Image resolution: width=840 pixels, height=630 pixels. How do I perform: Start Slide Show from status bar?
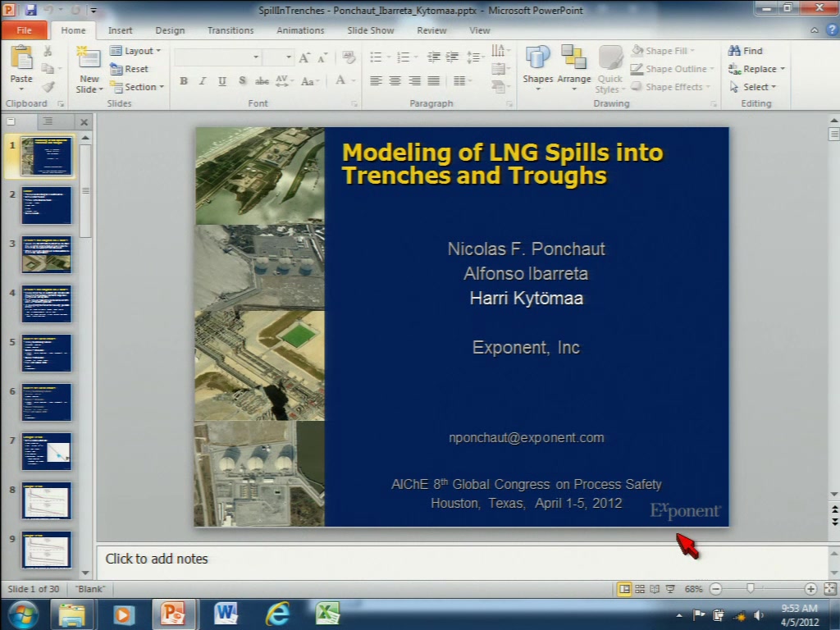[670, 589]
